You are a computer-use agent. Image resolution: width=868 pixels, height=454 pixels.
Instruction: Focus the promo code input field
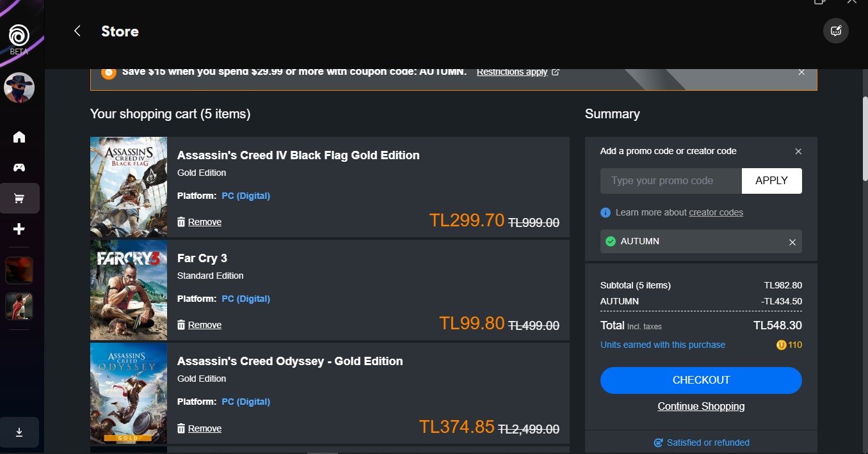(x=671, y=181)
